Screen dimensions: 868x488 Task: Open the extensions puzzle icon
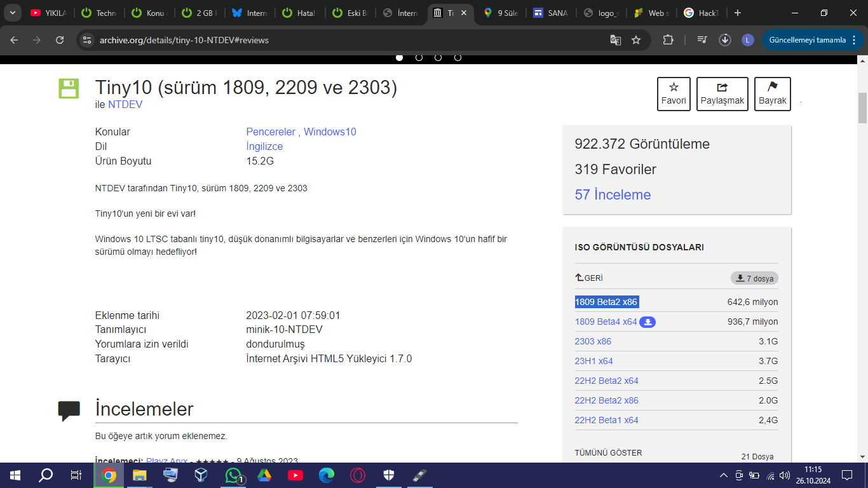pos(668,40)
